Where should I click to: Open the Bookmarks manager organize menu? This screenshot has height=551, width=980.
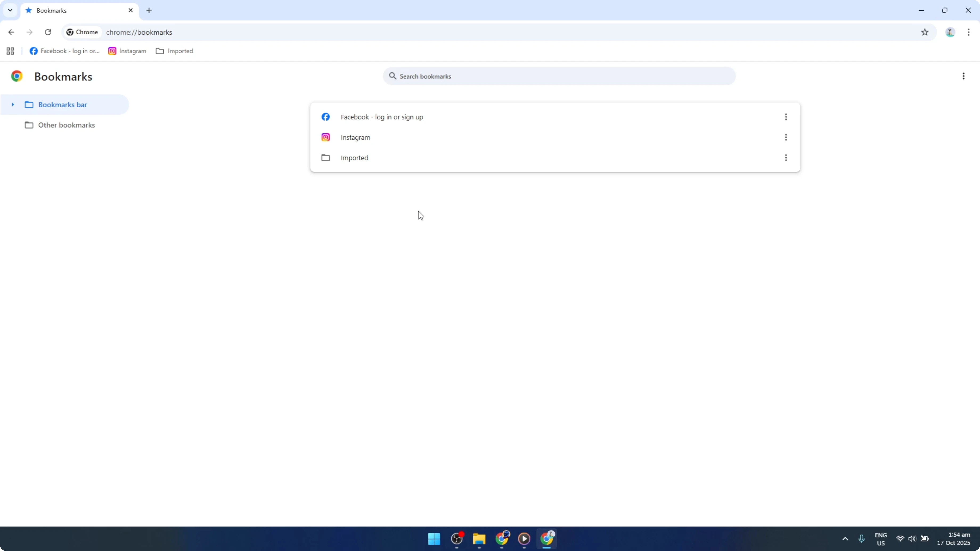tap(963, 76)
